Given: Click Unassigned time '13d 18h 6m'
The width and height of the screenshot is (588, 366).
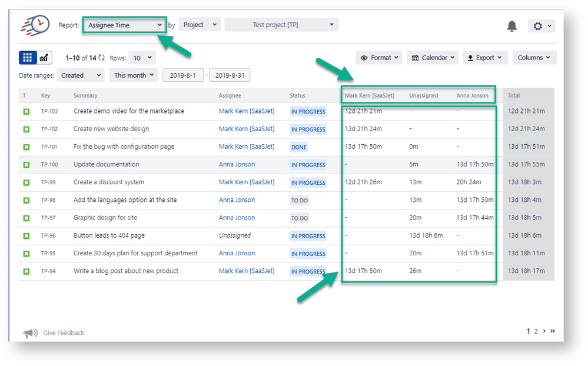Looking at the screenshot, I should click(426, 235).
